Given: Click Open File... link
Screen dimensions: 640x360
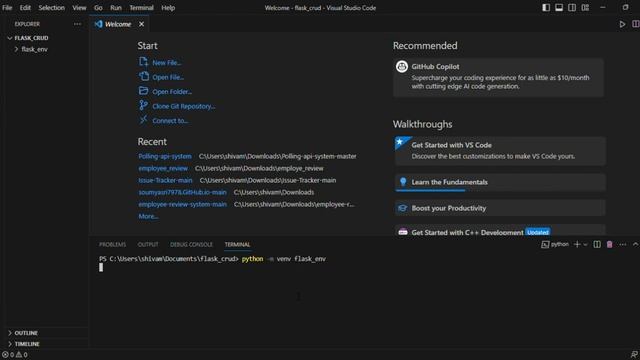Looking at the screenshot, I should click(168, 77).
